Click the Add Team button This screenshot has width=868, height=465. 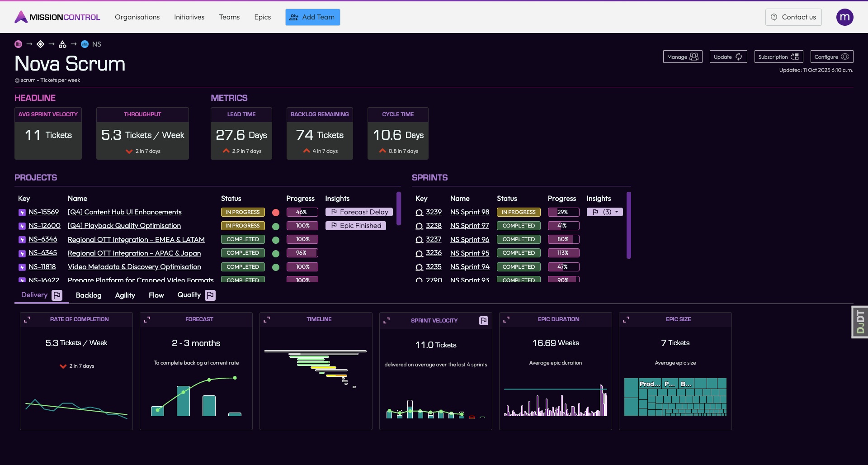tap(312, 17)
